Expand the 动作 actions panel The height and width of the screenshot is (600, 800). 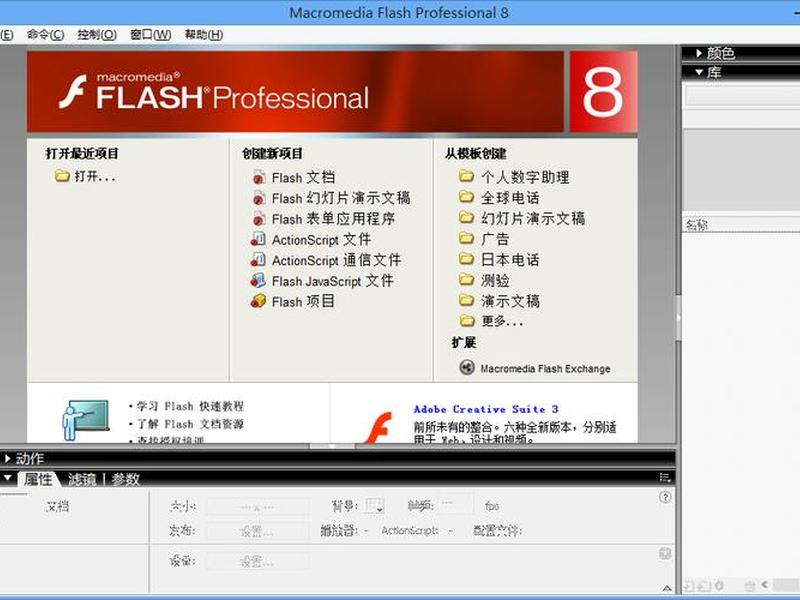point(7,458)
